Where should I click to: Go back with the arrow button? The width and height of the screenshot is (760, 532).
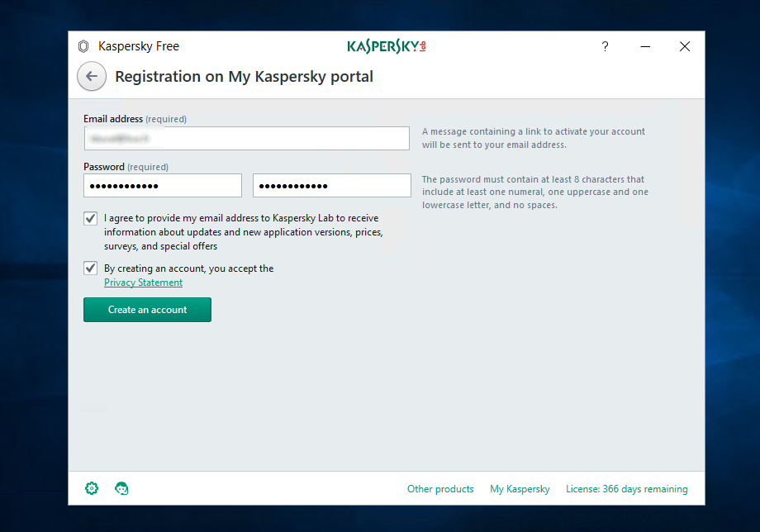click(x=92, y=76)
